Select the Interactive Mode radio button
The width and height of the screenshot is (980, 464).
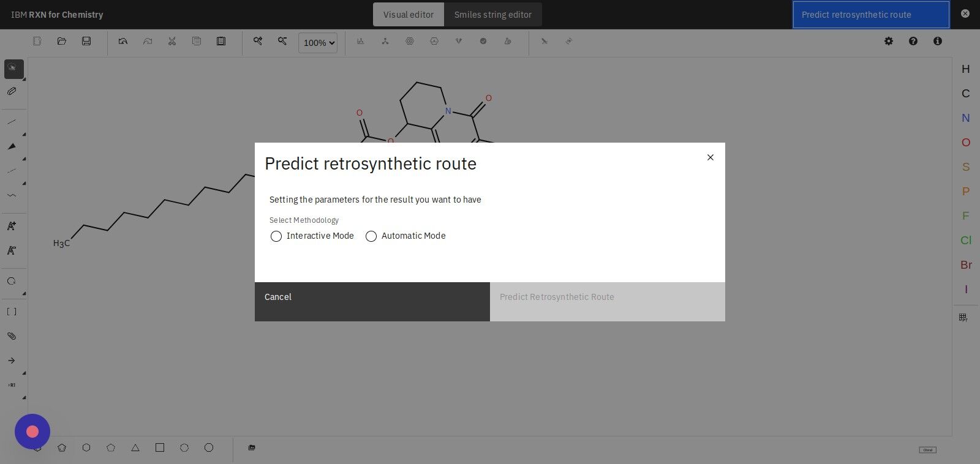276,236
